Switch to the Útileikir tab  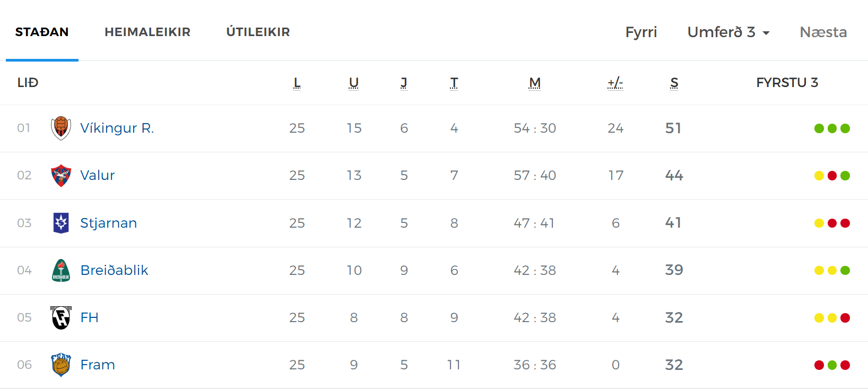258,32
